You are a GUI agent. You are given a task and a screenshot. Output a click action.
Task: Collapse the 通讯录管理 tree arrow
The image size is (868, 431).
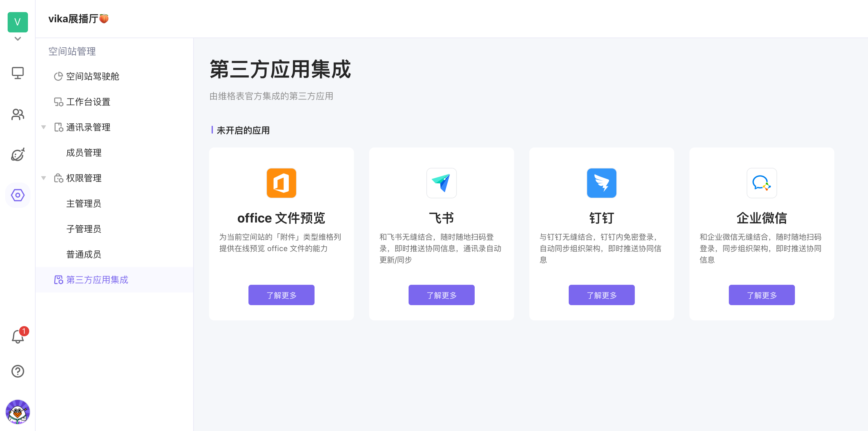(44, 127)
